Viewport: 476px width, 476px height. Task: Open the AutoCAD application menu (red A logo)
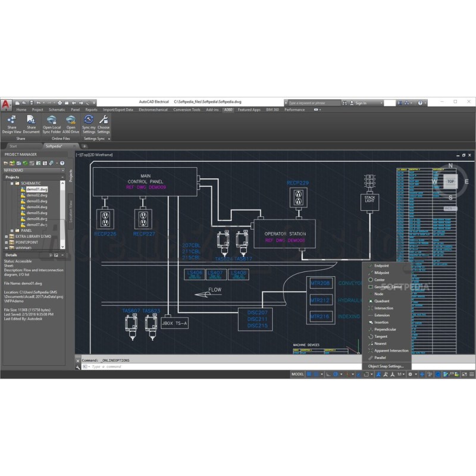tap(6, 105)
